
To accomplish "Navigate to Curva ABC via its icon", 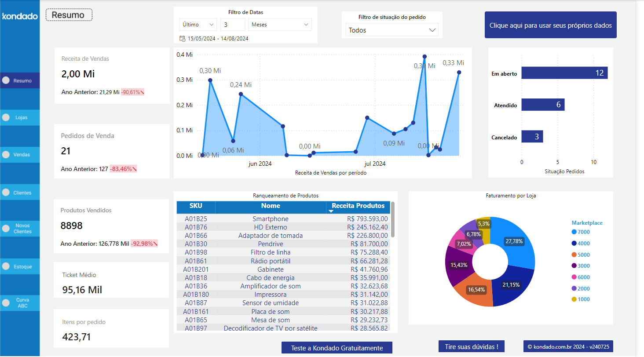I will point(5,302).
